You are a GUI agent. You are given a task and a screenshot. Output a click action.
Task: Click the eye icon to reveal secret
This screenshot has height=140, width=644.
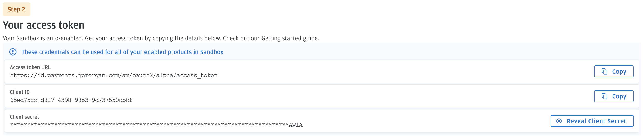coord(559,121)
